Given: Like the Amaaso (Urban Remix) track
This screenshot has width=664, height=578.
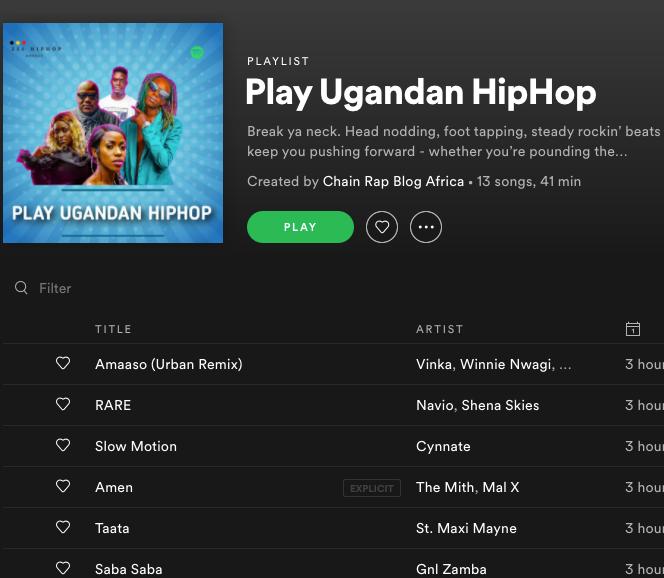Looking at the screenshot, I should point(63,363).
